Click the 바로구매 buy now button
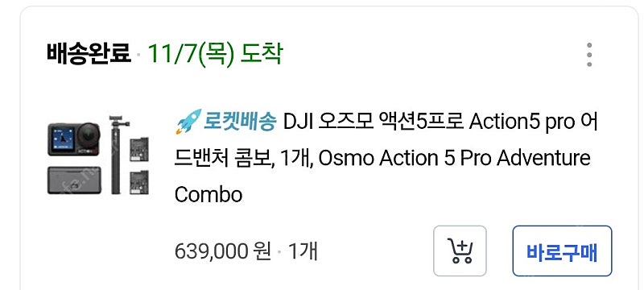 tap(562, 251)
